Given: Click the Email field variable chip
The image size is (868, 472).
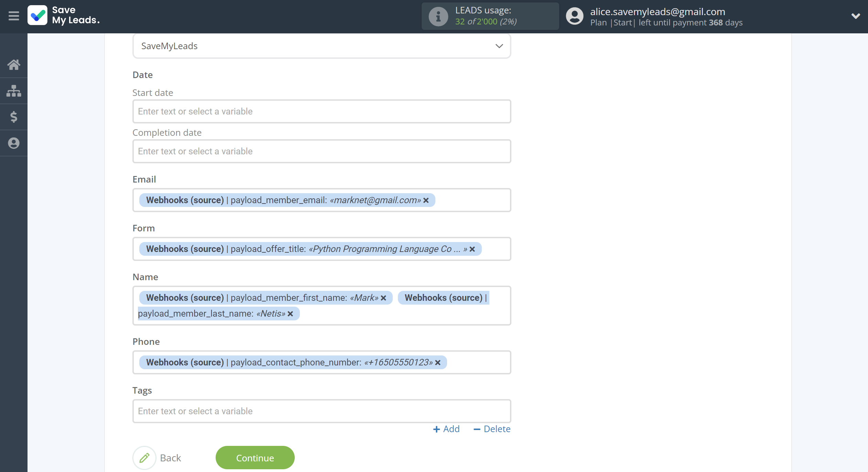Looking at the screenshot, I should (x=287, y=200).
